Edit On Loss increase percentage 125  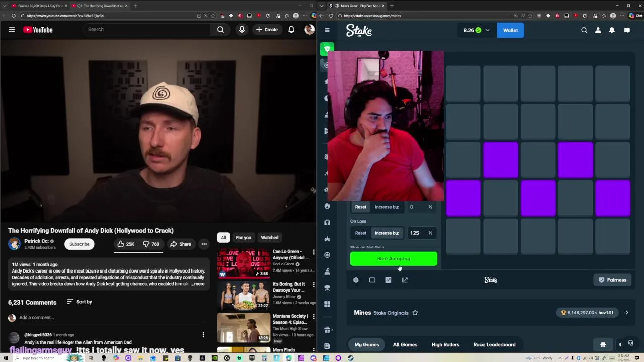[415, 233]
